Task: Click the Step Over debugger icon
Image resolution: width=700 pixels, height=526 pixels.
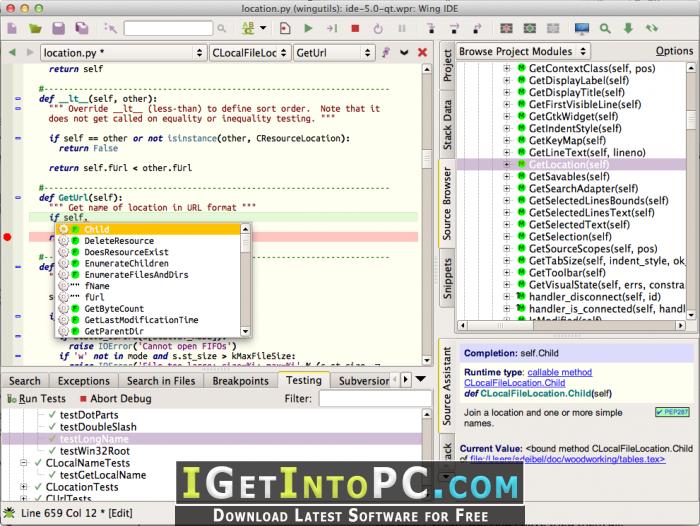Action: pos(454,29)
